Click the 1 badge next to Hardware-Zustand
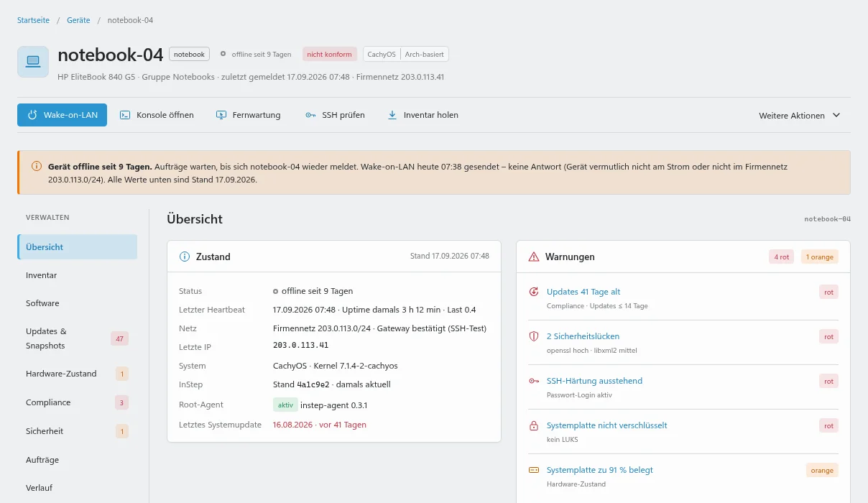 122,374
